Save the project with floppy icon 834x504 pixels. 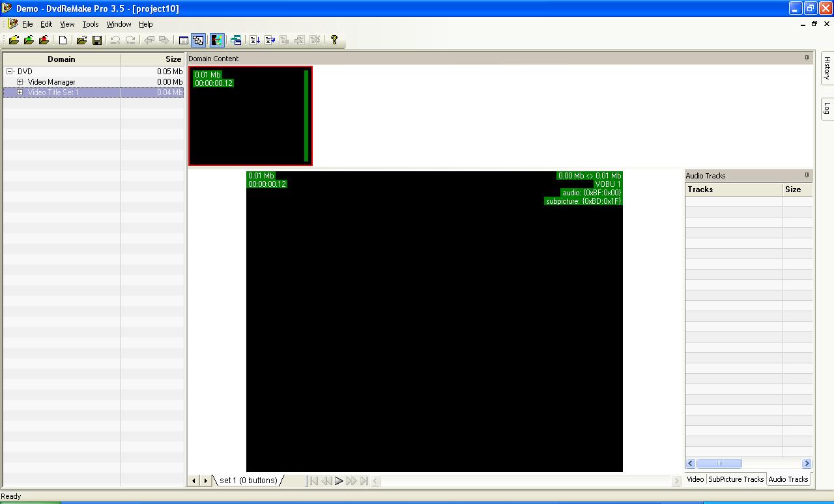pos(97,40)
